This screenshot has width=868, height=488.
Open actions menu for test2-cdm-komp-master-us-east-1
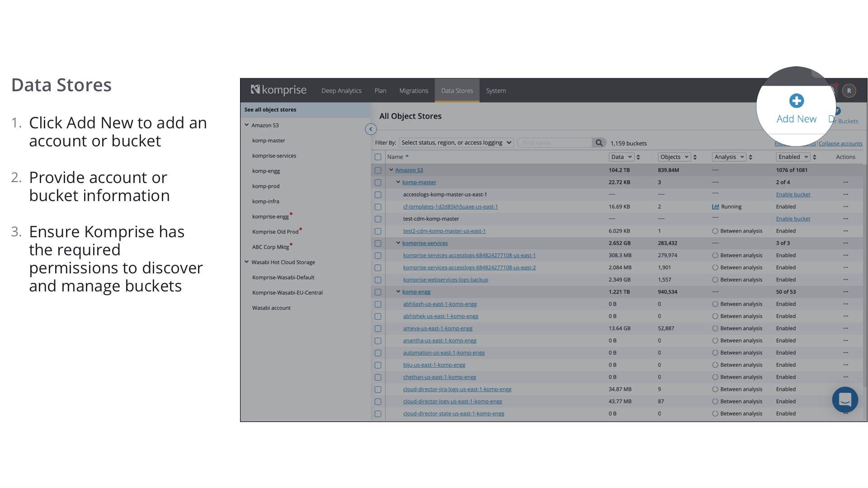point(846,231)
